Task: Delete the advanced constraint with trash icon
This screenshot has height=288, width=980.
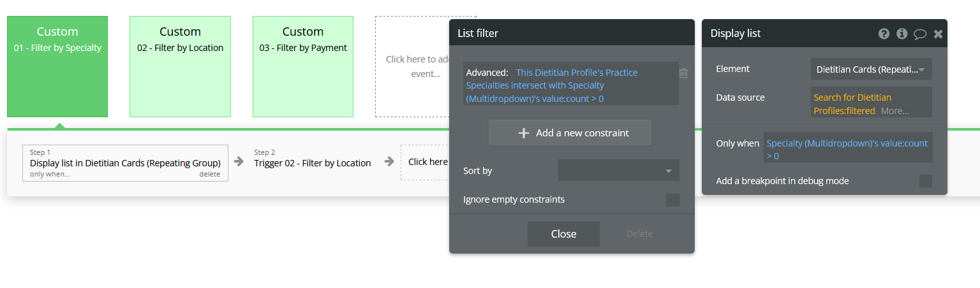Action: point(683,73)
